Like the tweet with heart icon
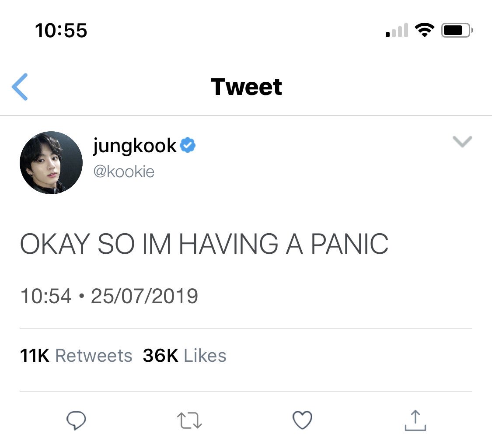Viewport: 492px width, 448px height. (302, 420)
